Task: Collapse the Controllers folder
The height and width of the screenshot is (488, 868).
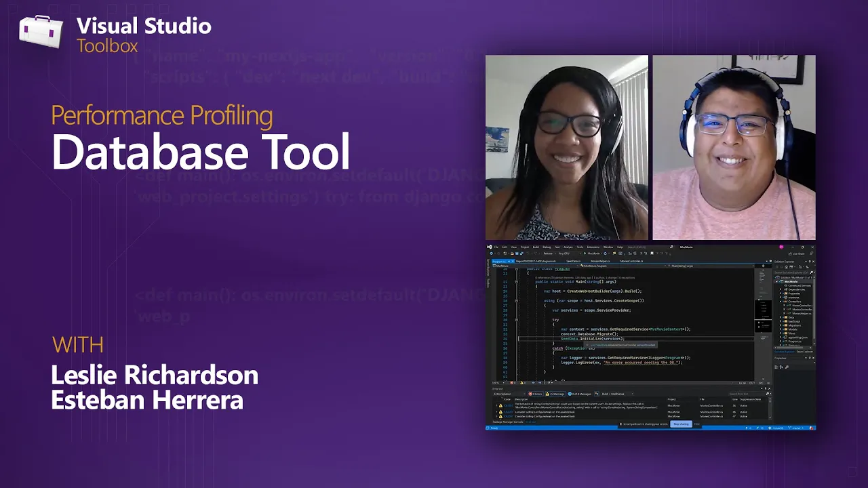Action: pyautogui.click(x=781, y=302)
